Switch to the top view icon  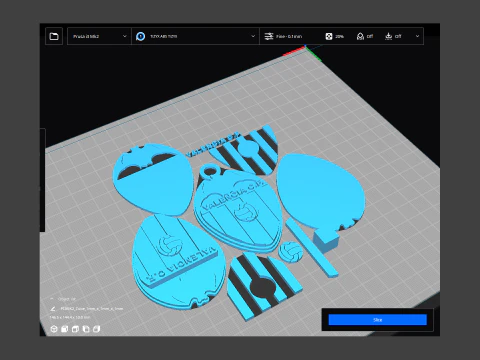(75, 329)
